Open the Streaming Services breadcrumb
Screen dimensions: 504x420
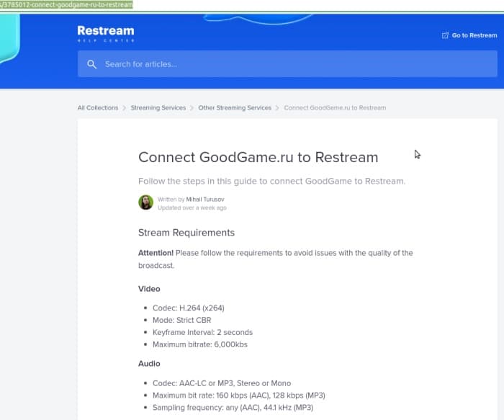click(158, 108)
